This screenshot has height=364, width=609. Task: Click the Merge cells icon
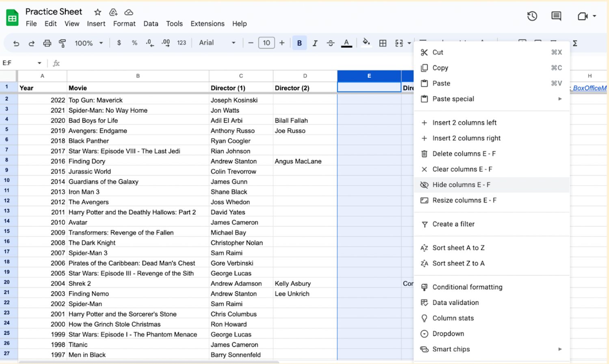pyautogui.click(x=399, y=43)
